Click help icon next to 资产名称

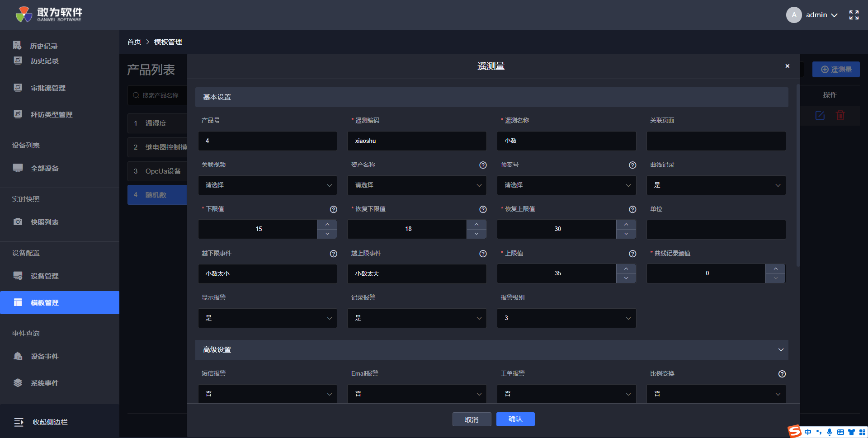coord(483,165)
